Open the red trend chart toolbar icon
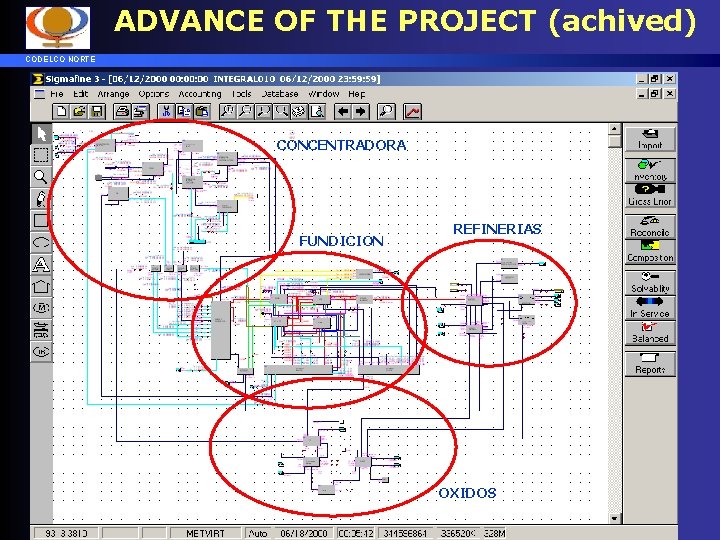Viewport: 720px width, 540px height. click(x=412, y=112)
